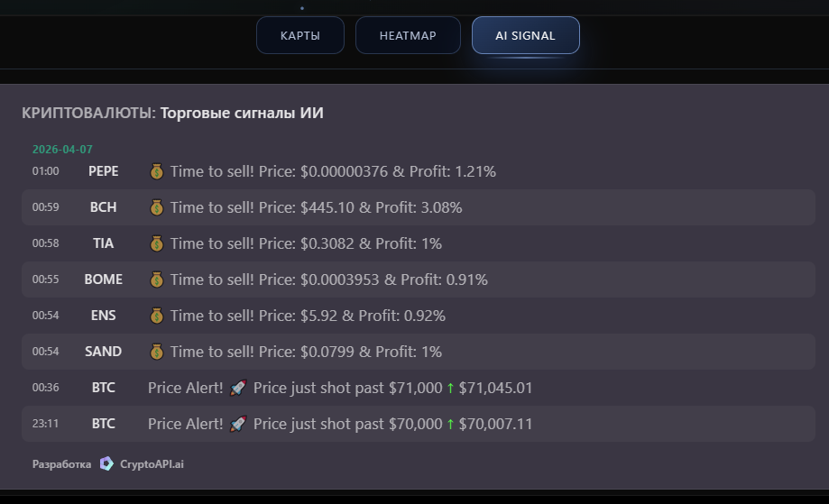Viewport: 829px width, 504px height.
Task: Click the rocket icon in $70,000 alert
Action: click(x=238, y=424)
